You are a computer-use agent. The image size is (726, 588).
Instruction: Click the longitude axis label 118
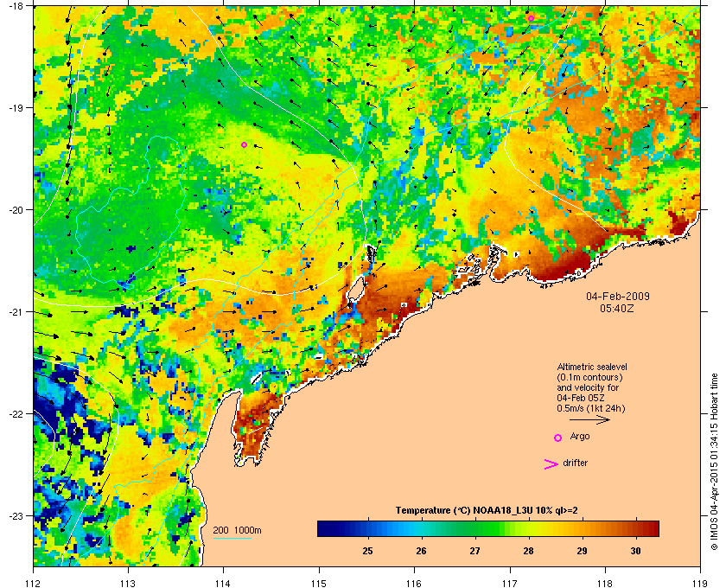pyautogui.click(x=605, y=584)
